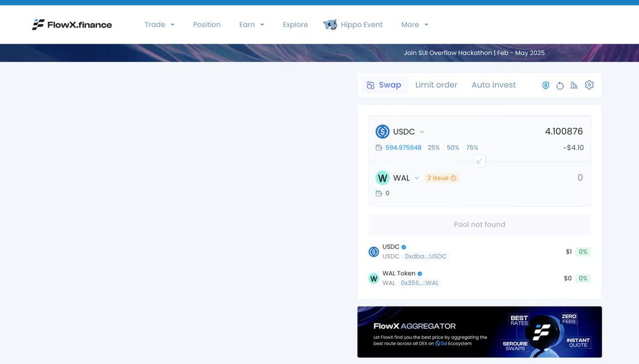Click the WAL coin icon in the swap output
This screenshot has width=639, height=364.
tap(382, 178)
